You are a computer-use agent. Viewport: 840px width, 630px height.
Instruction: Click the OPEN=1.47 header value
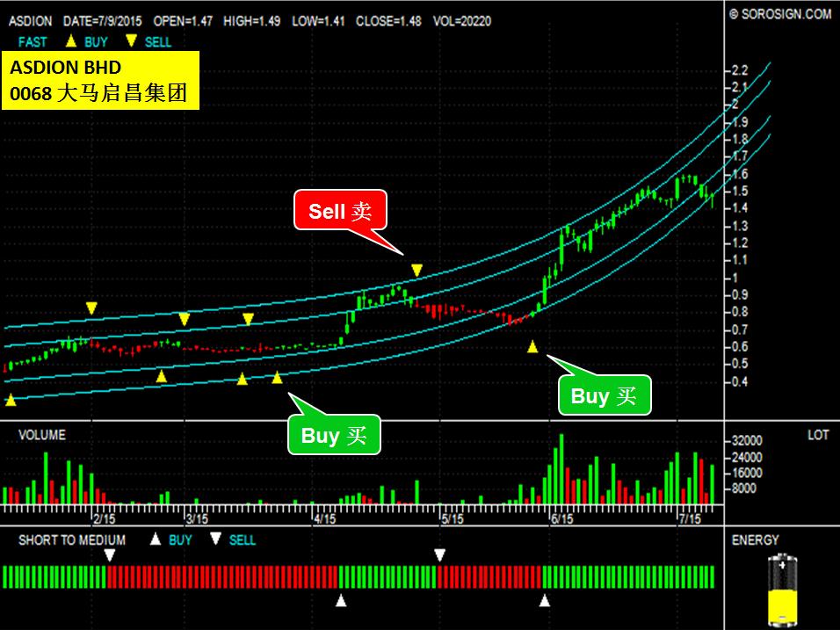(x=183, y=21)
